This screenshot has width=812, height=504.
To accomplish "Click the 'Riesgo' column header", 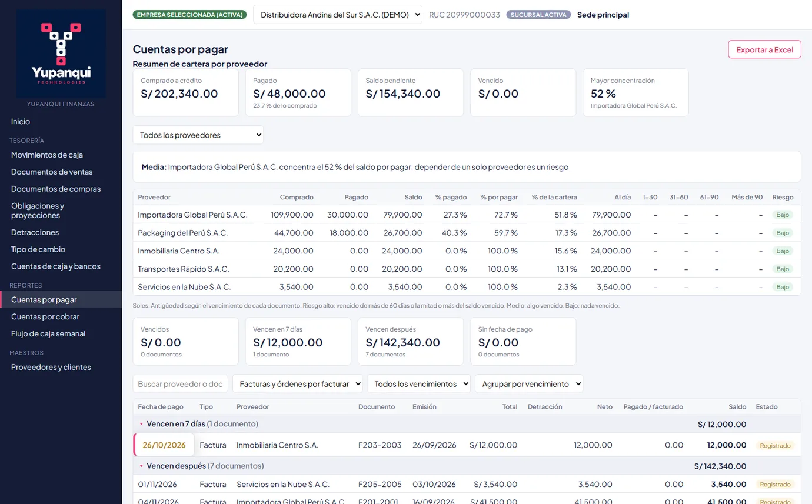I will point(783,197).
